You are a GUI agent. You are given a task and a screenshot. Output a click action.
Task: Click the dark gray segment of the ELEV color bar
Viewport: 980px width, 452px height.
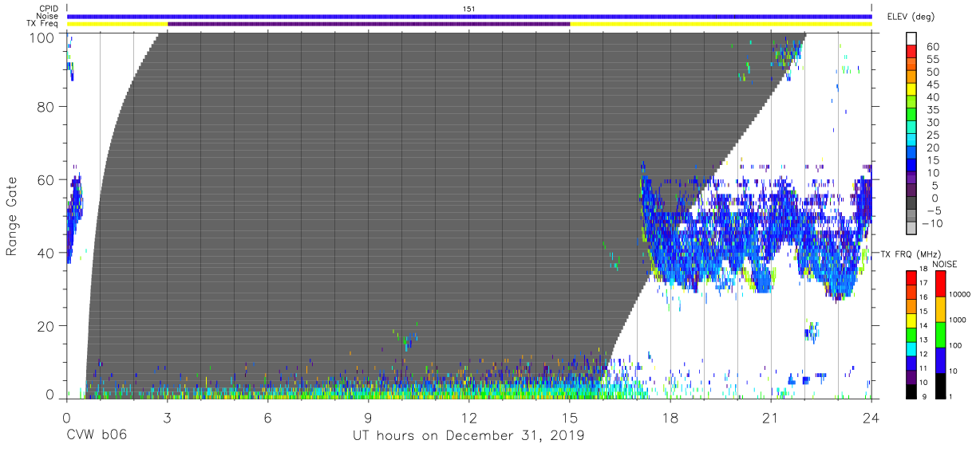pos(911,203)
